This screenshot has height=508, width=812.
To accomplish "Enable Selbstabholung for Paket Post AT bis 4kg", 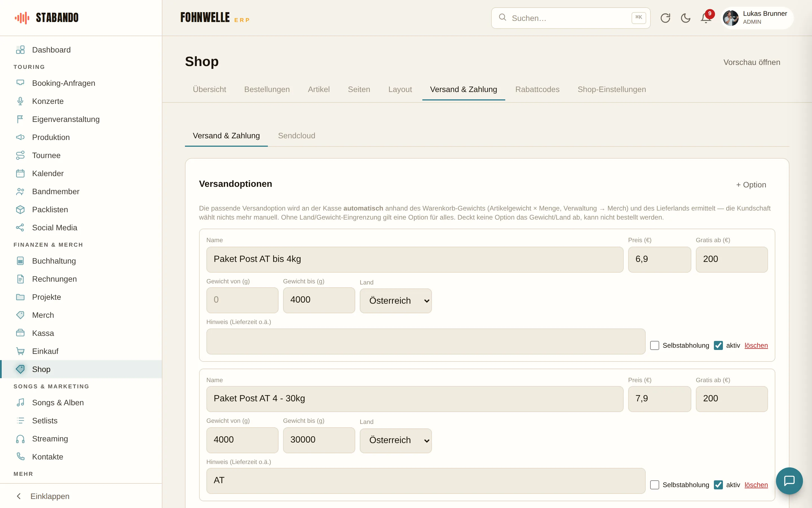I will point(654,345).
